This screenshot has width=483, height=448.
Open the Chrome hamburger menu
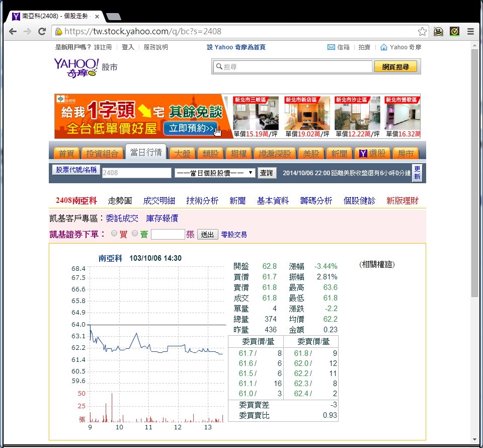470,31
